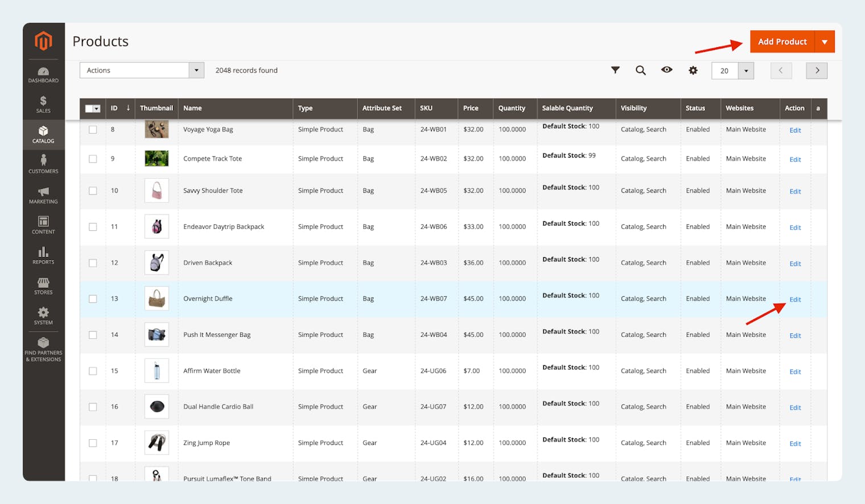The height and width of the screenshot is (504, 865).
Task: Open the header mass-select dropdown
Action: [93, 108]
